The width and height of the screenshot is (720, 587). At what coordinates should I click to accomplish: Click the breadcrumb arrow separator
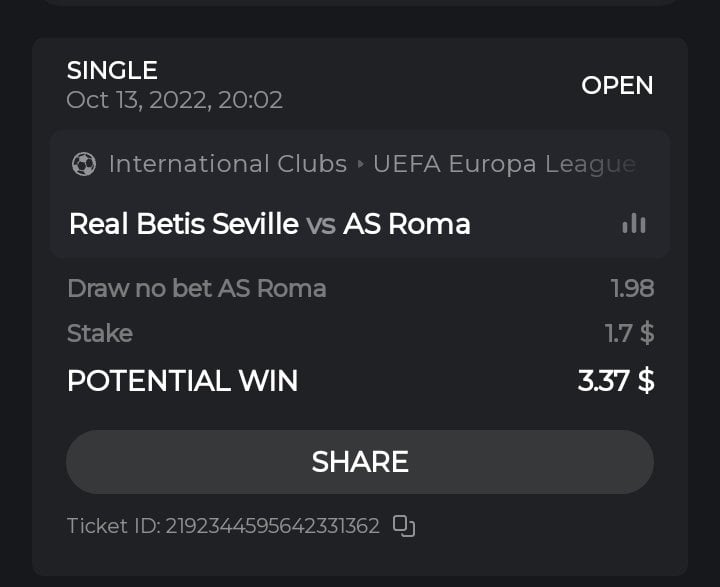click(360, 165)
